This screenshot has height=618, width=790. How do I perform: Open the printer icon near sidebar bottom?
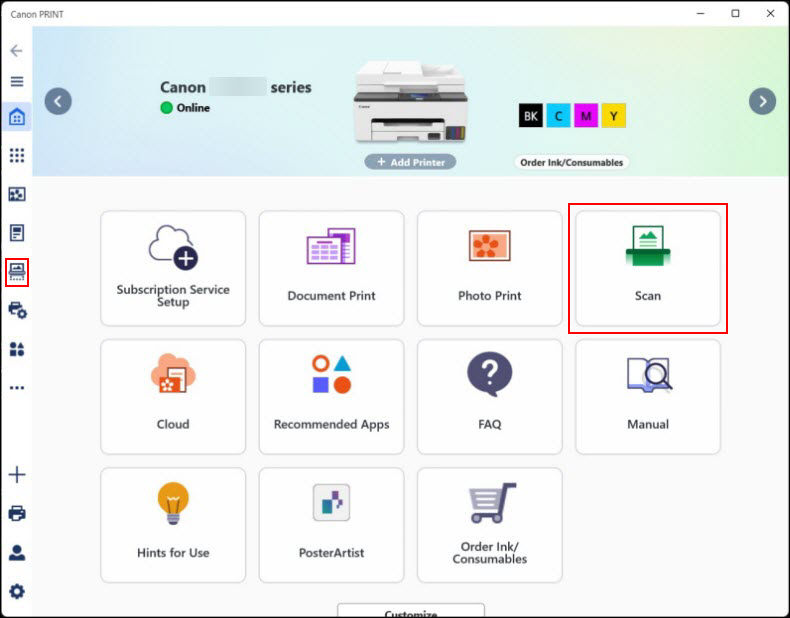coord(17,513)
